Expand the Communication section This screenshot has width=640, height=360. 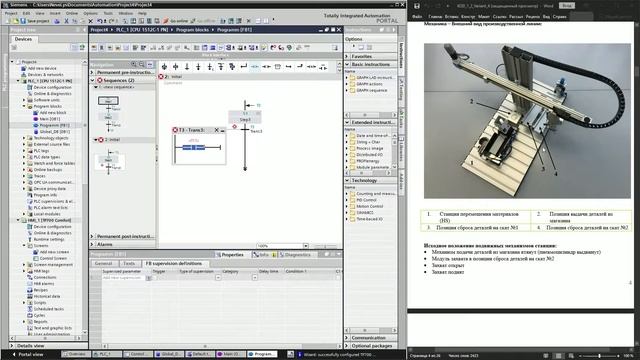[347, 338]
